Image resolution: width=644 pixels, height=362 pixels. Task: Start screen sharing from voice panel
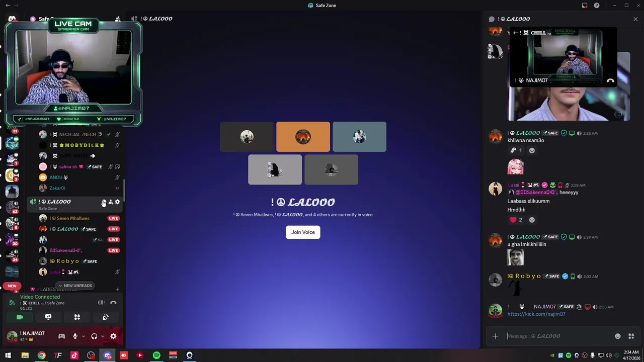[x=48, y=317]
